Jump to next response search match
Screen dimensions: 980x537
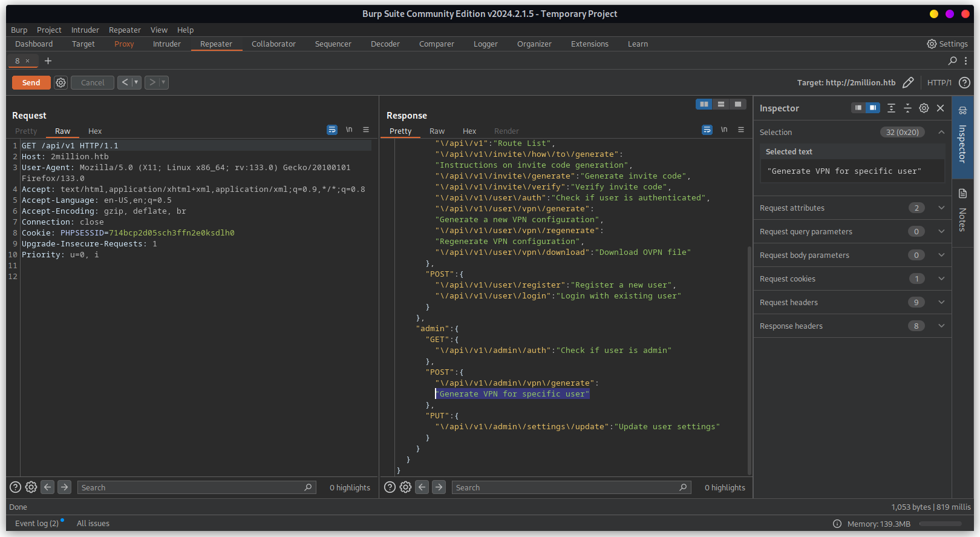[x=439, y=487]
